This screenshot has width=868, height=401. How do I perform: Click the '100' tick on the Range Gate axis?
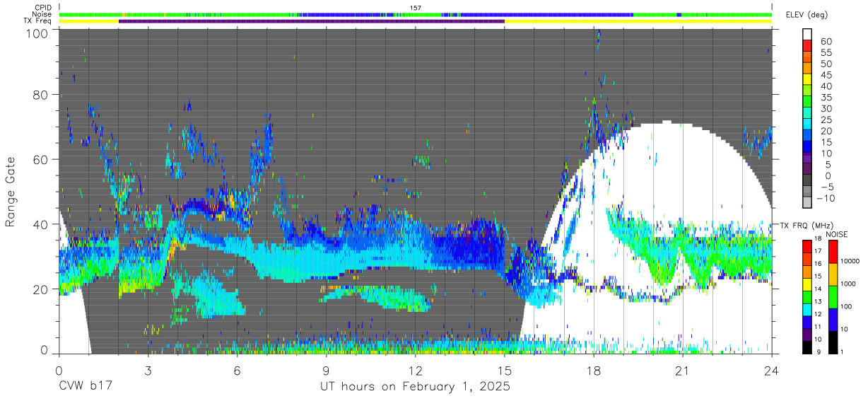click(x=37, y=33)
